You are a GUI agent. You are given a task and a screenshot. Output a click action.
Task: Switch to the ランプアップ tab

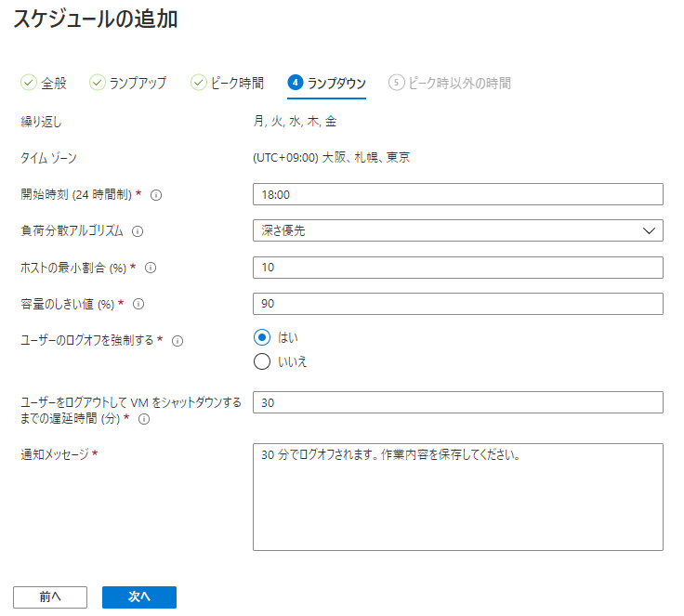128,83
